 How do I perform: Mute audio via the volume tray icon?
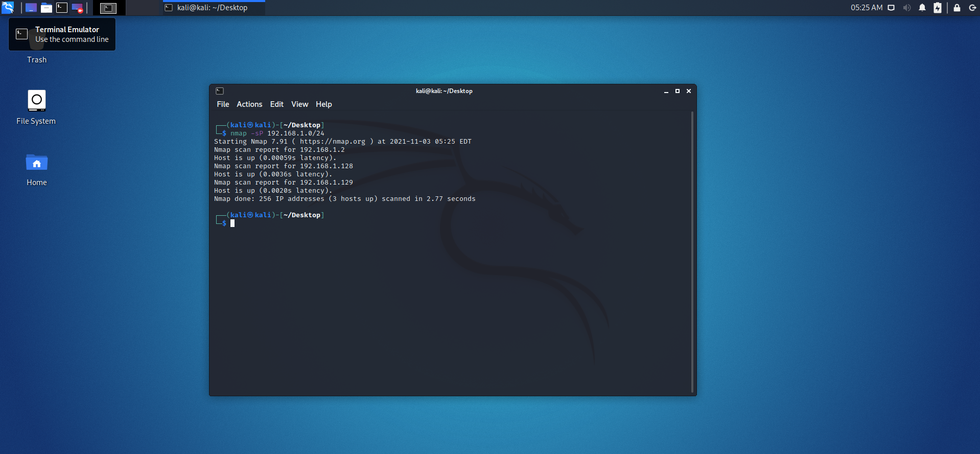click(907, 8)
